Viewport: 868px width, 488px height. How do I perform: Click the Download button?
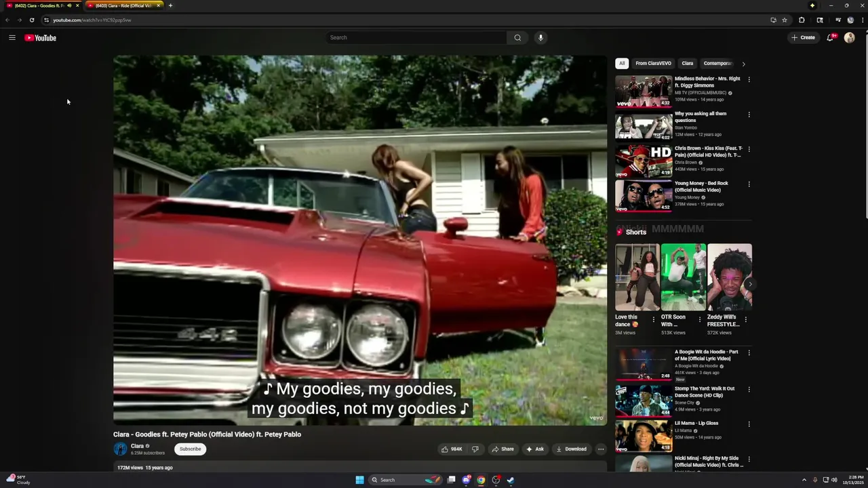571,449
